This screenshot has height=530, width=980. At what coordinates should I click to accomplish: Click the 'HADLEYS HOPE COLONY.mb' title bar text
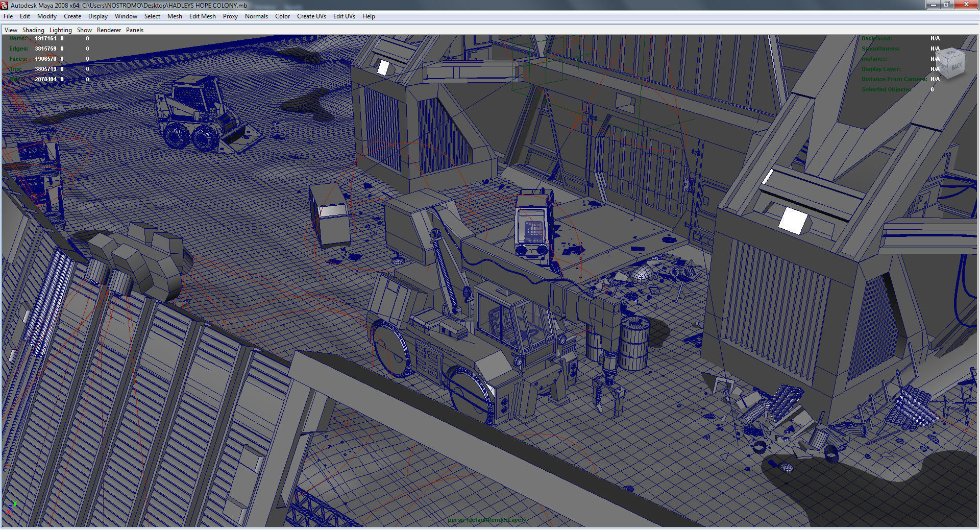(208, 5)
